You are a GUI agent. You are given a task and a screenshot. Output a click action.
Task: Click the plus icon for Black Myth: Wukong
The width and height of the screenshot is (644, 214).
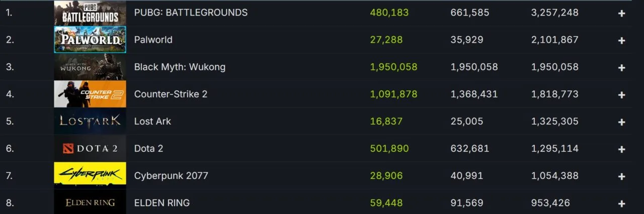tap(622, 68)
